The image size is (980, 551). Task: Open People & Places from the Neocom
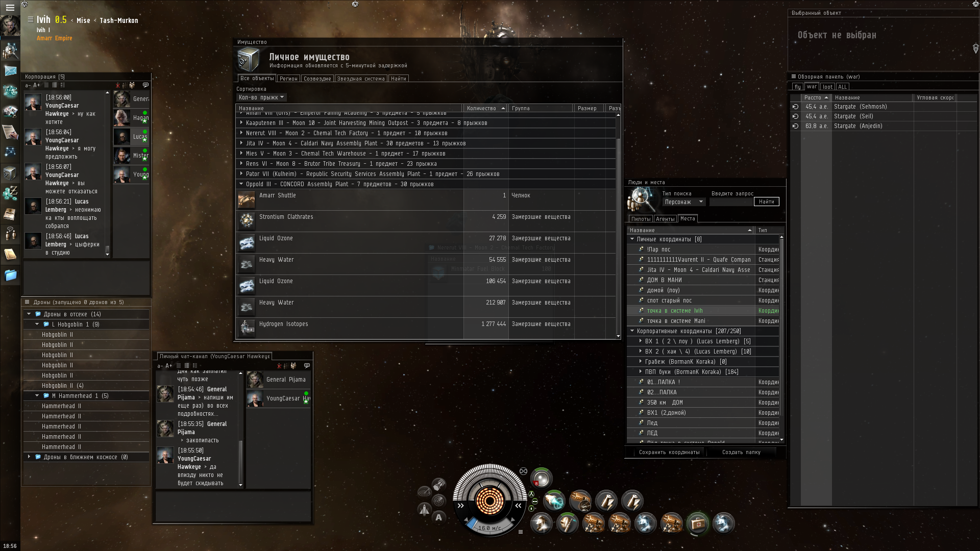[10, 50]
